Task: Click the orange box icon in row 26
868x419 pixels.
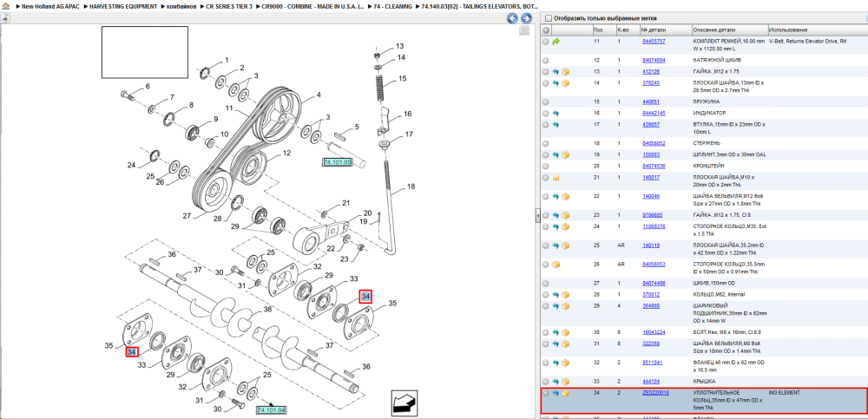Action: [556, 265]
